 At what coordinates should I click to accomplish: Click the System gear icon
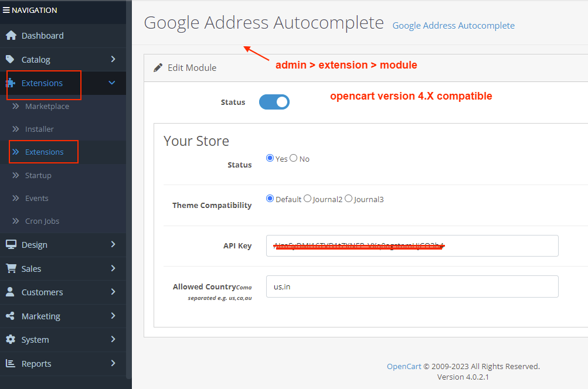(x=11, y=340)
